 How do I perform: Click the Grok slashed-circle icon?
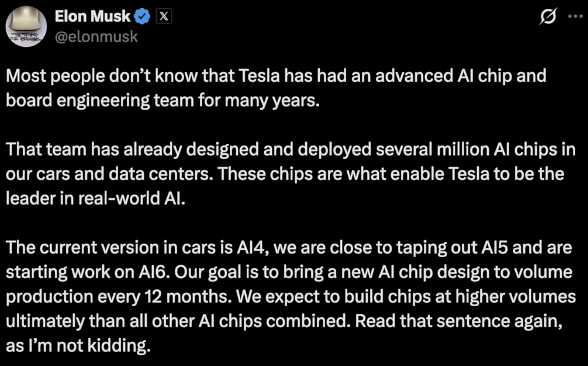548,16
